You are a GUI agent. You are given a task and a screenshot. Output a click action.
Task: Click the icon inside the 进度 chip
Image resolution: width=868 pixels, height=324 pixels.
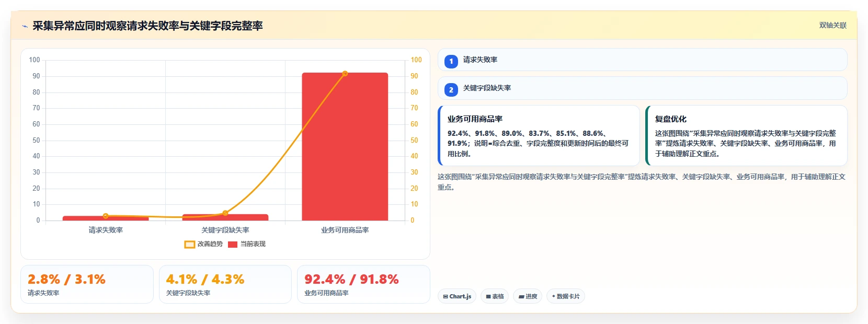(521, 296)
